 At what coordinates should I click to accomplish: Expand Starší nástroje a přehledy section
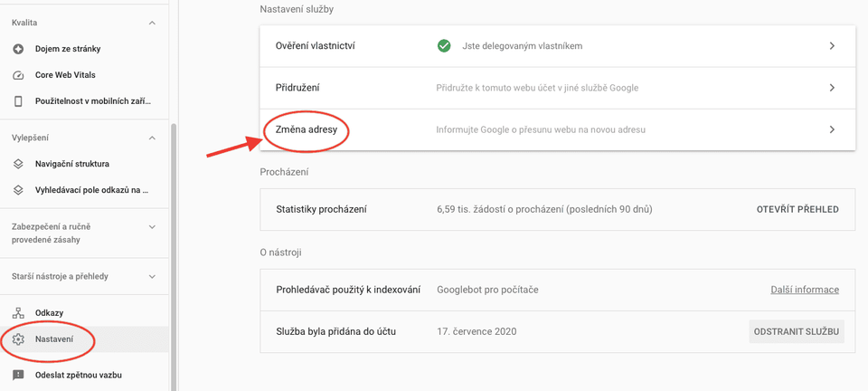(151, 276)
